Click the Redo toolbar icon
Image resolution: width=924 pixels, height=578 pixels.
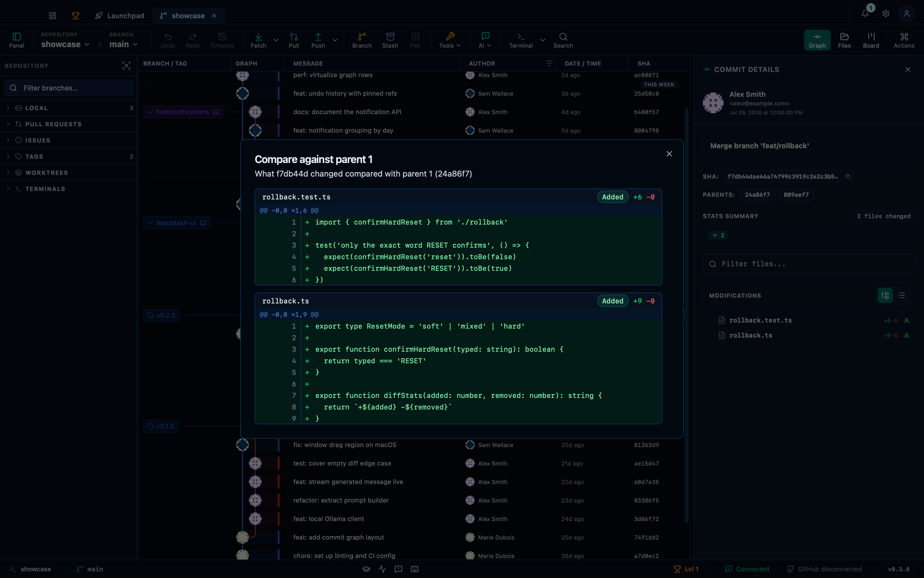pyautogui.click(x=193, y=40)
